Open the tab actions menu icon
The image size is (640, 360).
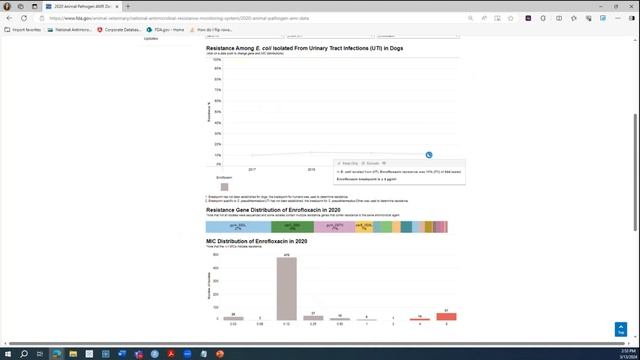pyautogui.click(x=35, y=7)
